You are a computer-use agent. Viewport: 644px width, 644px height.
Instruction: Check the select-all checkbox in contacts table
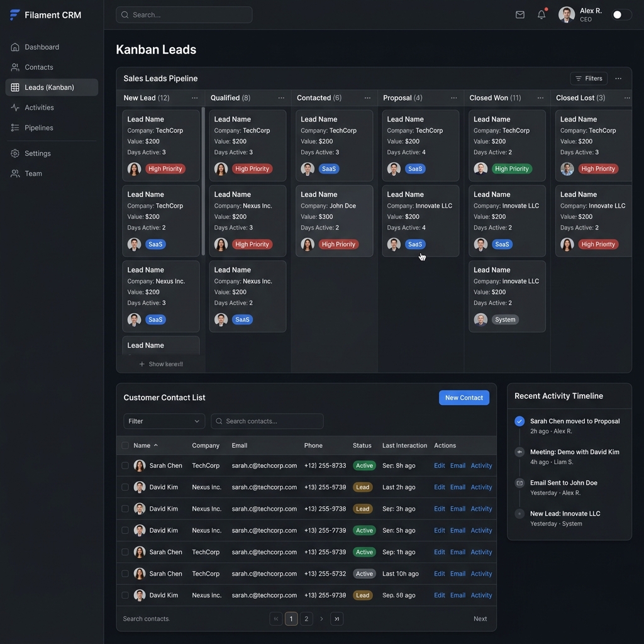pyautogui.click(x=125, y=445)
